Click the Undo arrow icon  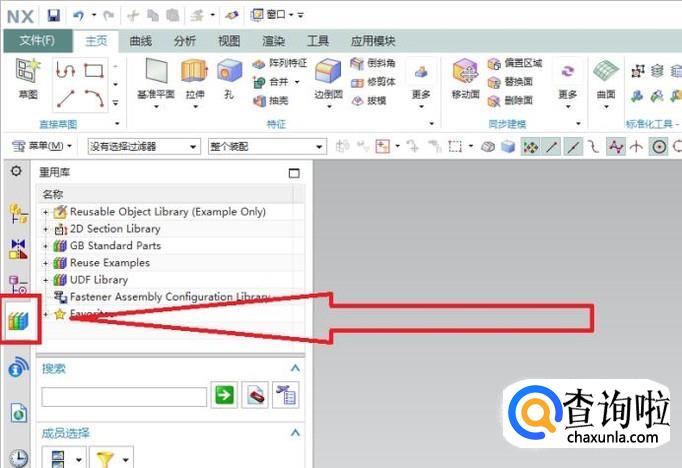79,16
